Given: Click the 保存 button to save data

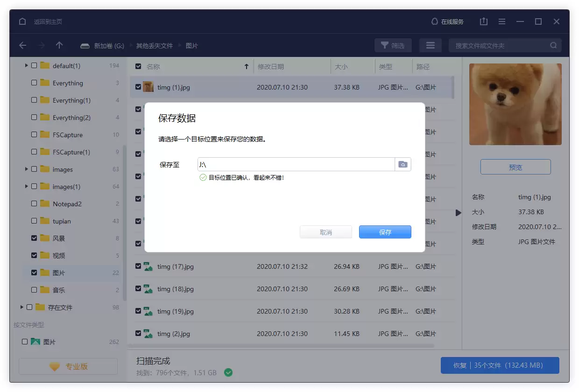Looking at the screenshot, I should (x=385, y=232).
